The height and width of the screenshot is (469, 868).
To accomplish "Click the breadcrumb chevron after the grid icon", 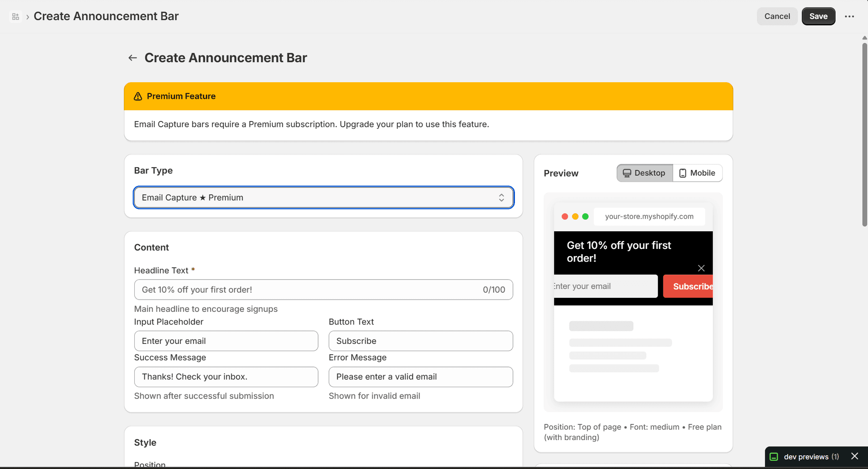I will point(28,17).
